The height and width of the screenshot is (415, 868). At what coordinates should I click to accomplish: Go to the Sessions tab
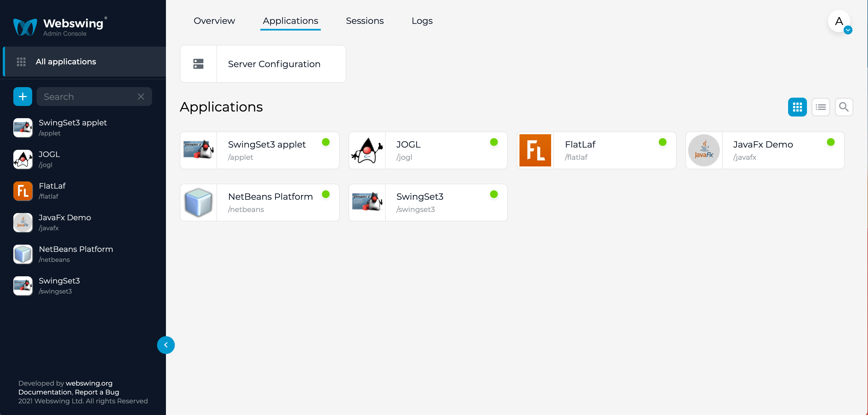365,21
